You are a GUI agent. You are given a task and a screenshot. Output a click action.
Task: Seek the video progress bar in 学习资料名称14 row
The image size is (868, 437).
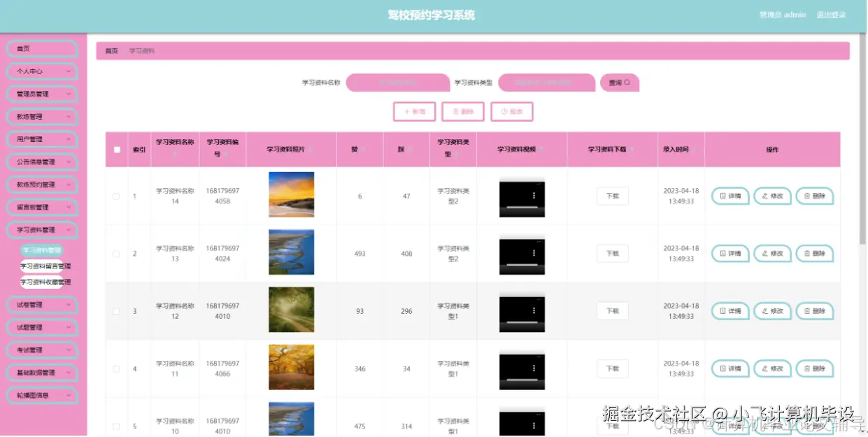point(522,208)
